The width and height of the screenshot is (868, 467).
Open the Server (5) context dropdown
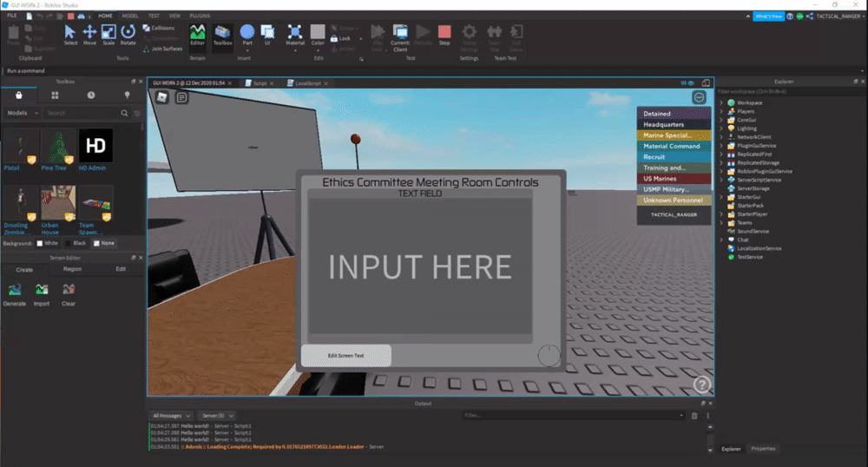point(216,416)
